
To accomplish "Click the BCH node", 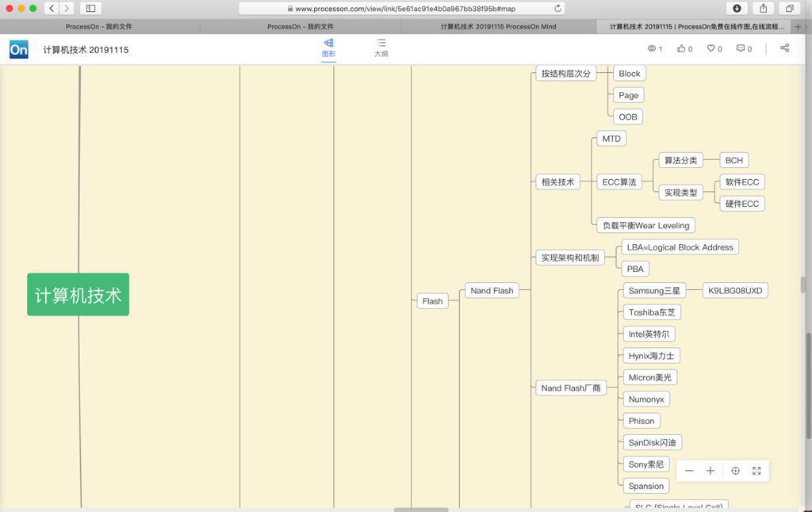I will point(733,160).
